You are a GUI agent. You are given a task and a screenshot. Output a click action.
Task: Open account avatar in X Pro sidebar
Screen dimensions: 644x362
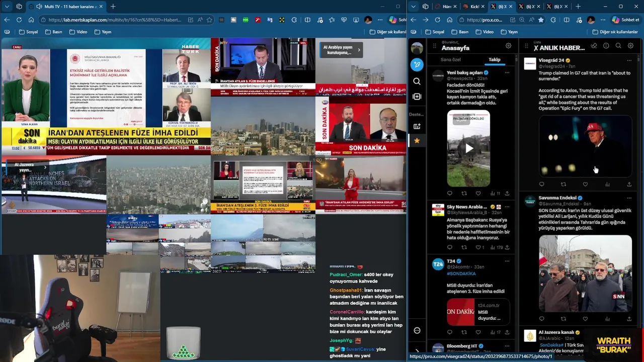(417, 48)
